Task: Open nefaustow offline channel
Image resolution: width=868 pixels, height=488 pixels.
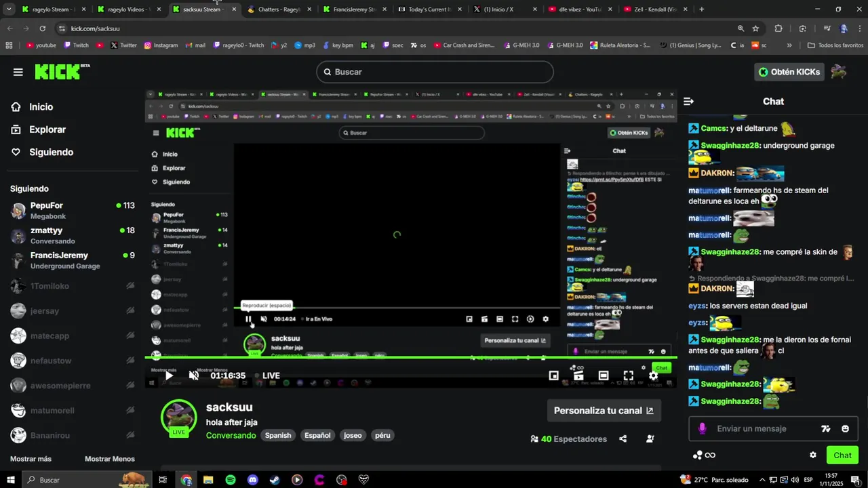Action: coord(72,361)
